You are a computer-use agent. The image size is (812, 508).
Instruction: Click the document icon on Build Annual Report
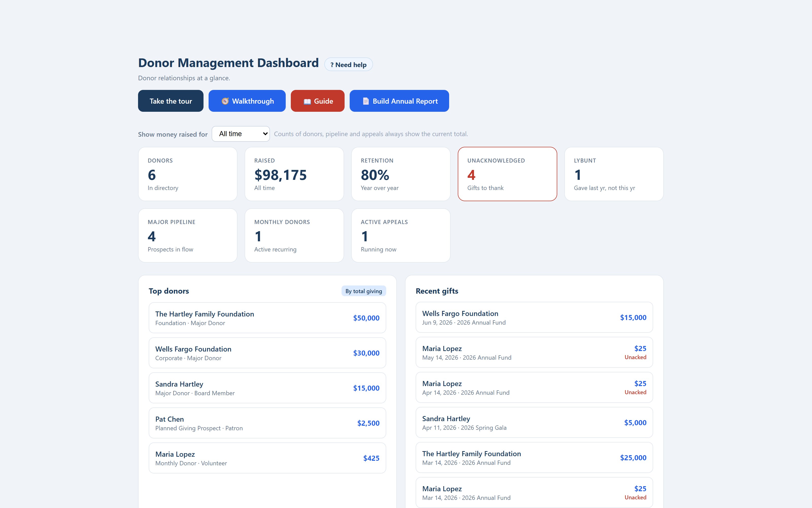(x=366, y=101)
